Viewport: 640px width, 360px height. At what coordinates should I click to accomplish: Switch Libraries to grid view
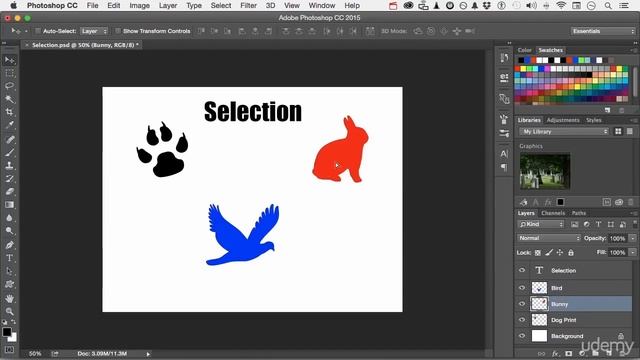coord(618,131)
